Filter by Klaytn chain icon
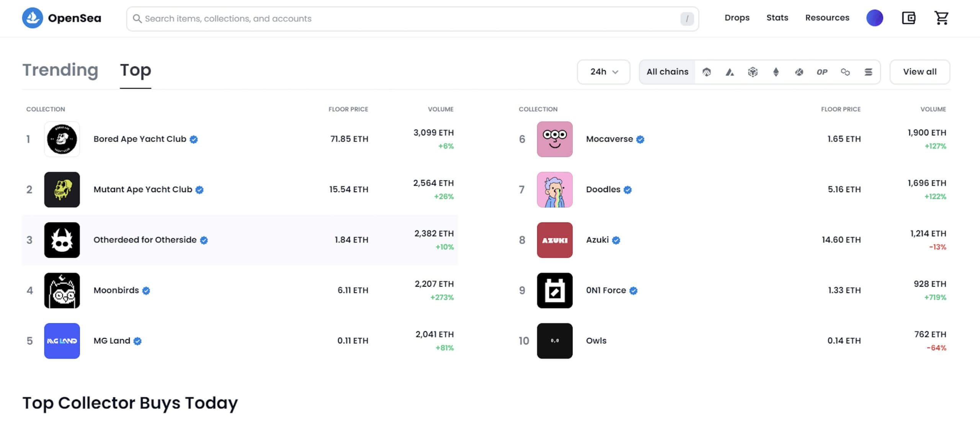This screenshot has height=426, width=980. 799,72
